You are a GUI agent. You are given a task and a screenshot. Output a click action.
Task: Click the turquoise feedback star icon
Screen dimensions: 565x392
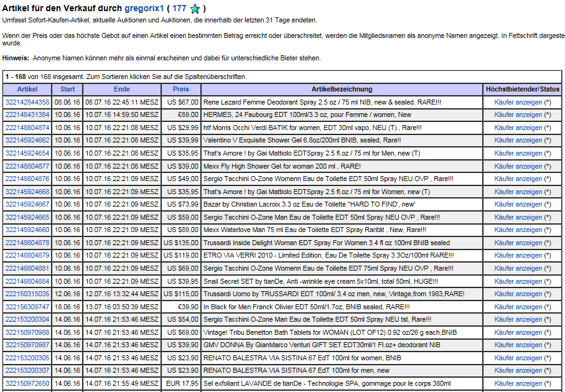coord(195,9)
